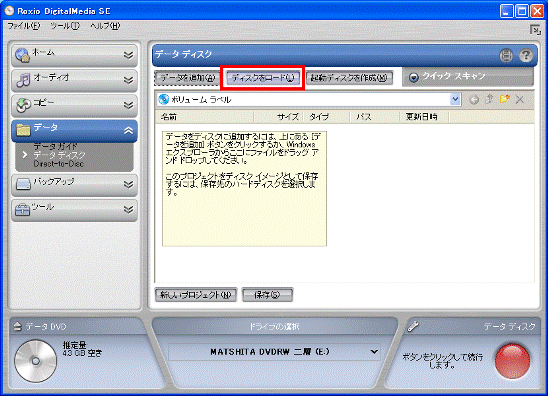The height and width of the screenshot is (396, 548).
Task: Click the save project icon in header
Action: tap(506, 55)
